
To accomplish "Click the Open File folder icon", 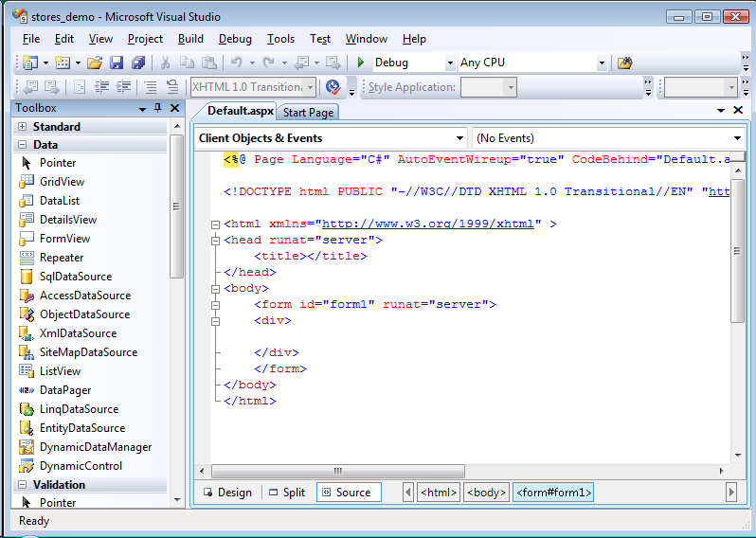I will (95, 63).
